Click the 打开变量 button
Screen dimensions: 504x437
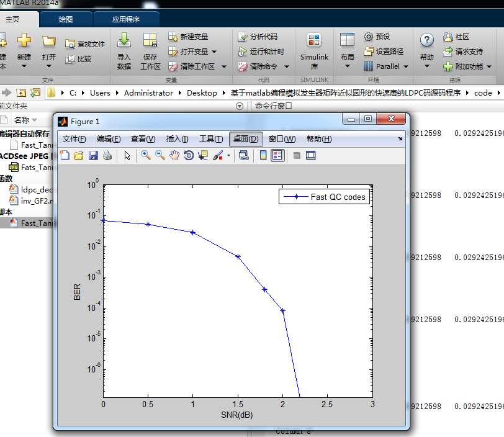pyautogui.click(x=188, y=52)
